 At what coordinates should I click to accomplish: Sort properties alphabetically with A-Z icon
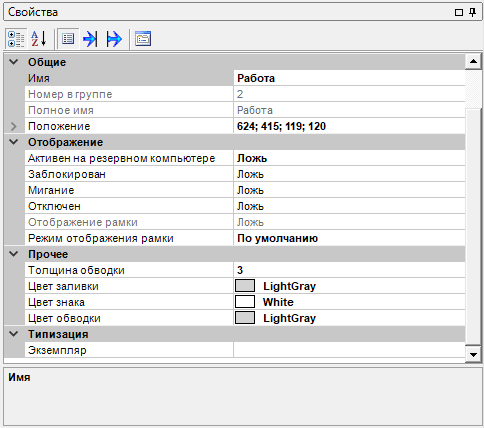point(39,39)
